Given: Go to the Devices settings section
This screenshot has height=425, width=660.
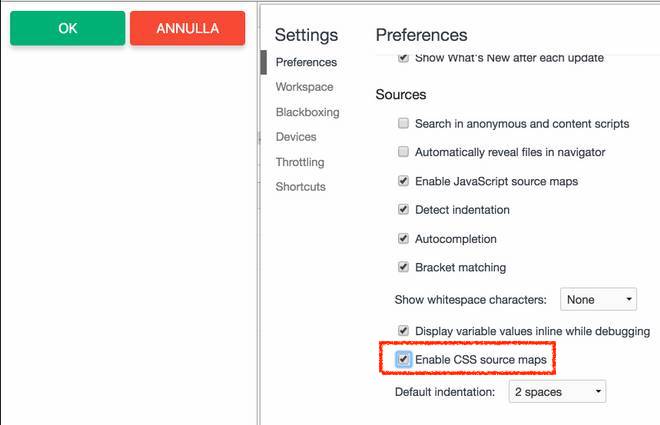Looking at the screenshot, I should [x=296, y=137].
